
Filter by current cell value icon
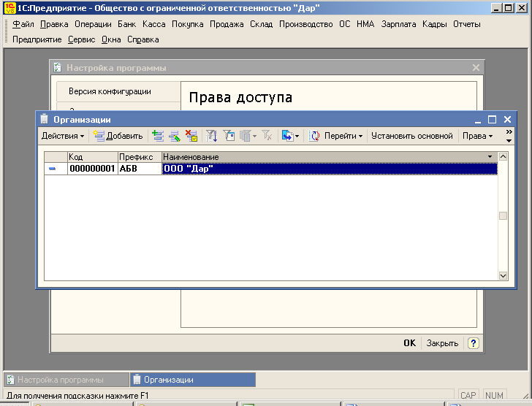click(229, 136)
